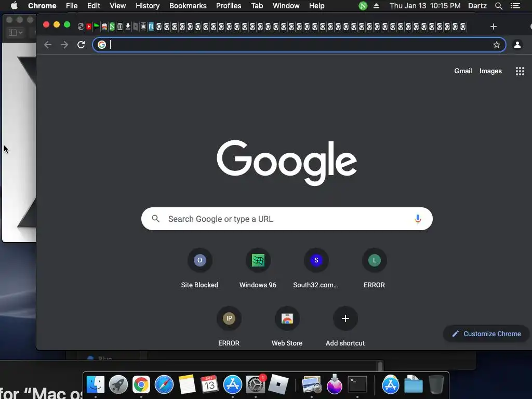Open Roblox from the Dock
This screenshot has height=399, width=532.
[x=278, y=385]
